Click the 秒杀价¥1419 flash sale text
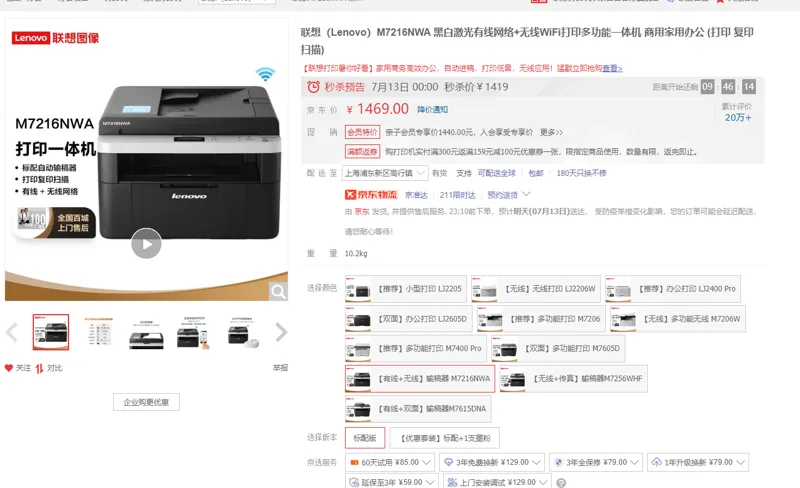Image resolution: width=800 pixels, height=488 pixels. coord(476,87)
